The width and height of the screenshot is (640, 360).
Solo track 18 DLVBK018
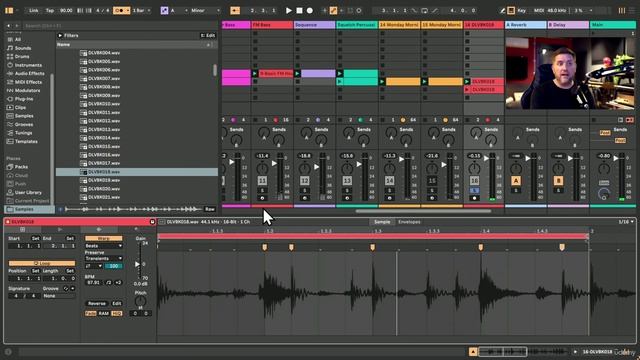coord(474,191)
